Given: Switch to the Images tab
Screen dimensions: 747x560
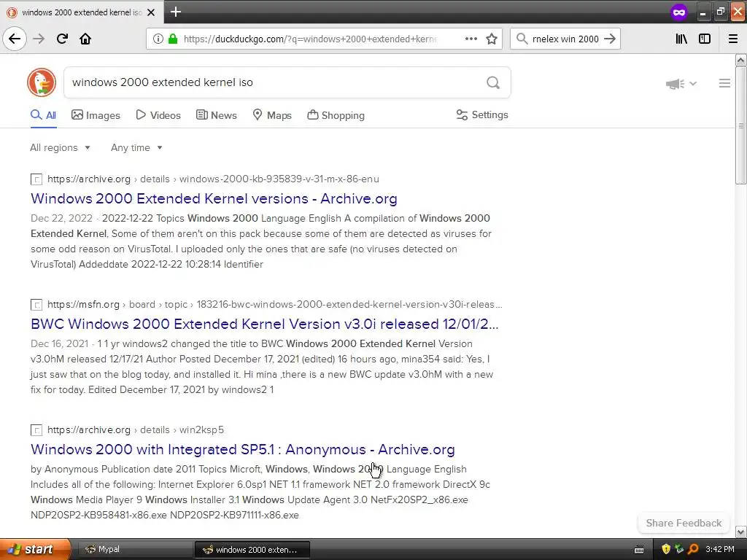Looking at the screenshot, I should (x=96, y=115).
